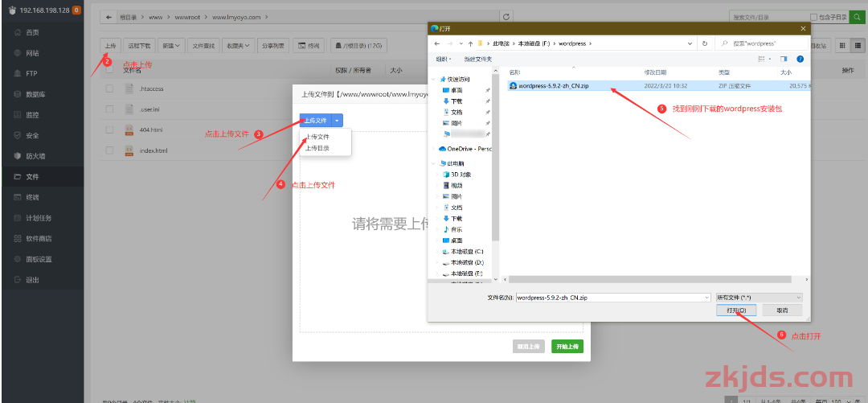Check the 404.html row checkbox
Image resolution: width=868 pixels, height=403 pixels.
point(109,130)
